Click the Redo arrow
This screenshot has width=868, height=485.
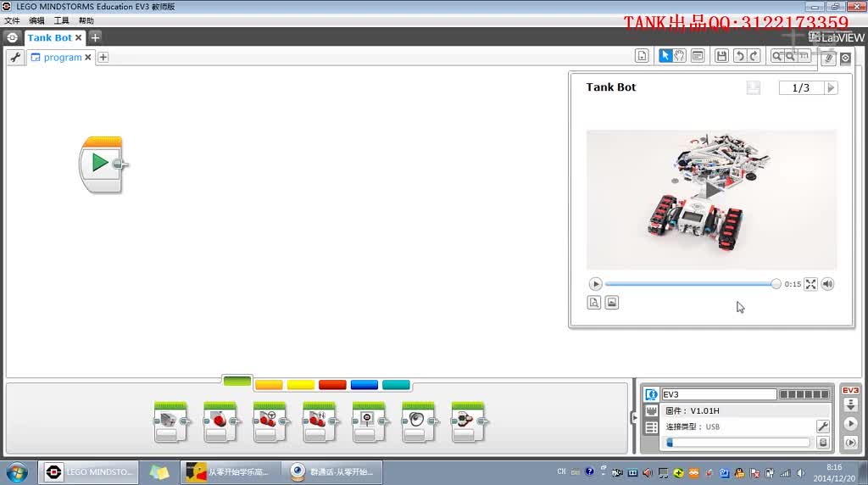754,56
